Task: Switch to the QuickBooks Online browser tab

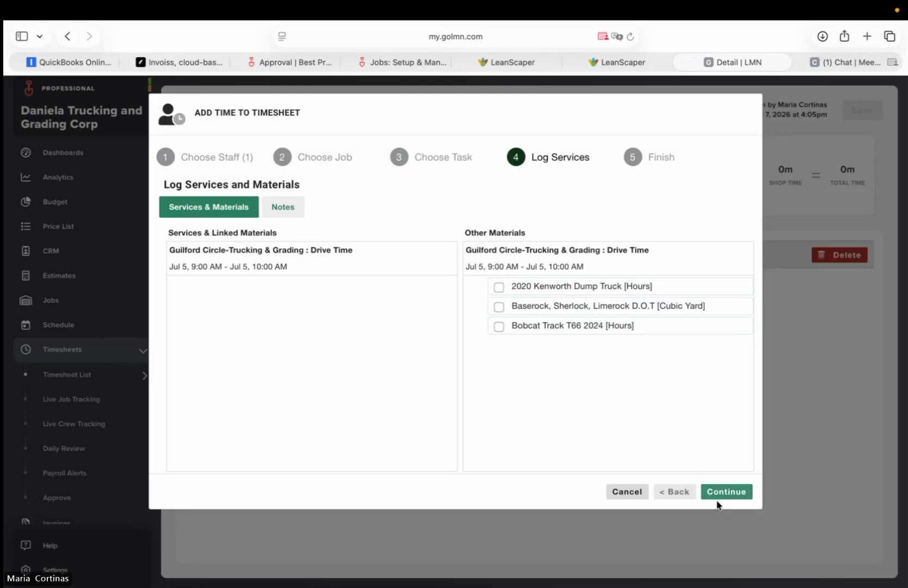Action: (x=69, y=63)
